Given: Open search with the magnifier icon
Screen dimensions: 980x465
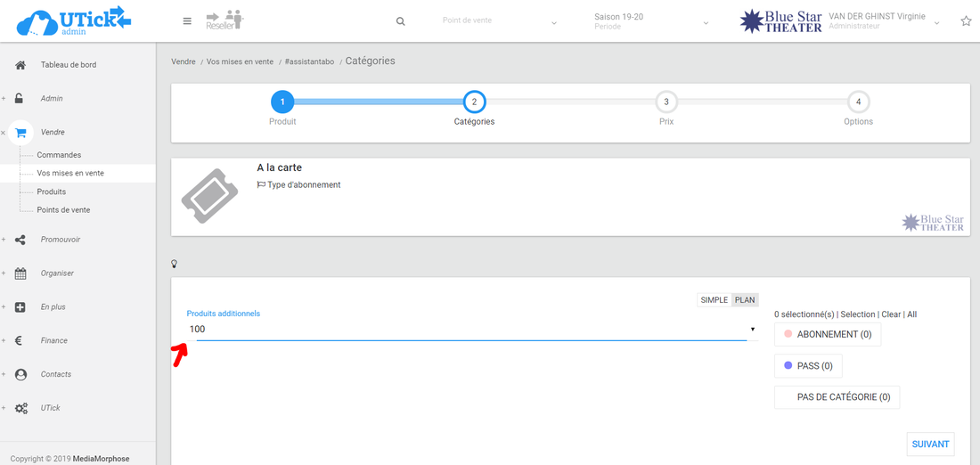Looking at the screenshot, I should (x=401, y=21).
